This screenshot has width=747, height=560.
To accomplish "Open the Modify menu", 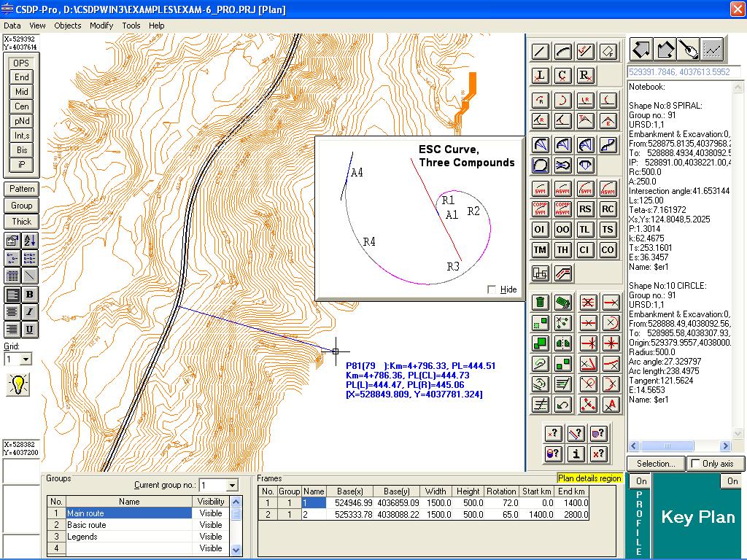I will click(x=101, y=26).
